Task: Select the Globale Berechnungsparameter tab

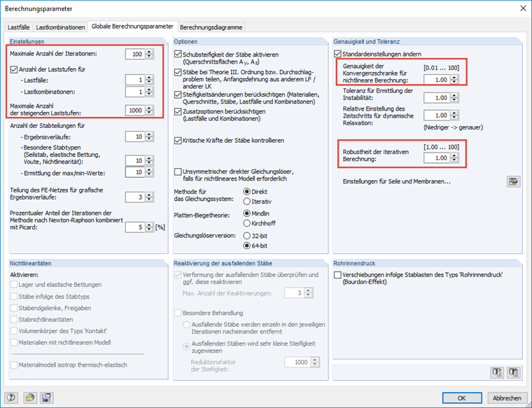Action: click(x=132, y=26)
